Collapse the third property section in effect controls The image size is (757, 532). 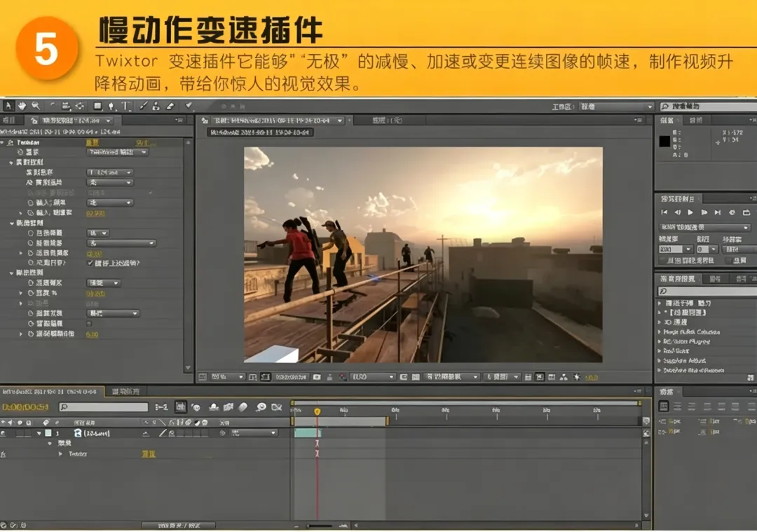pyautogui.click(x=12, y=273)
